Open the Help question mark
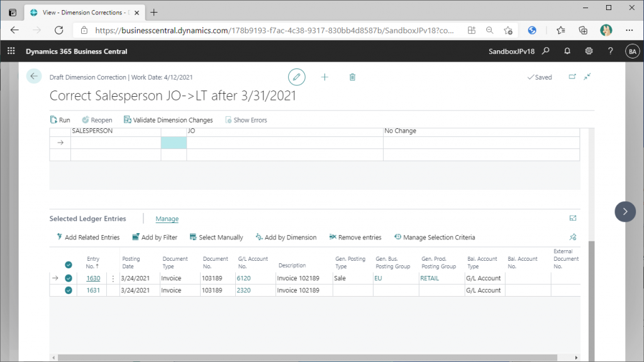Viewport: 644px width, 362px height. [x=610, y=52]
